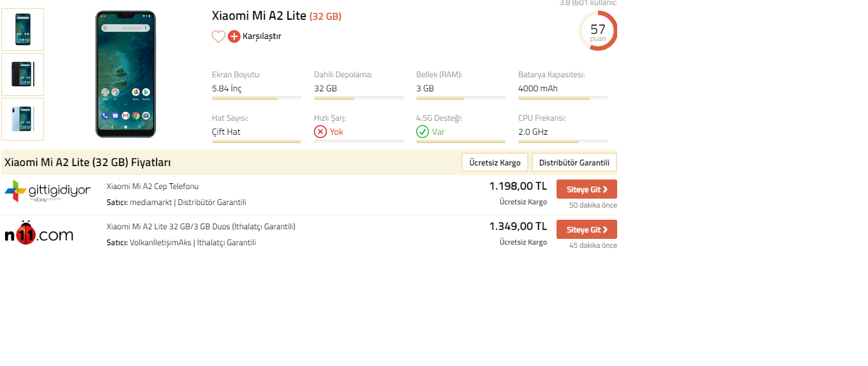868x366 pixels.
Task: Click the green check 4.5G icon
Action: (x=423, y=132)
